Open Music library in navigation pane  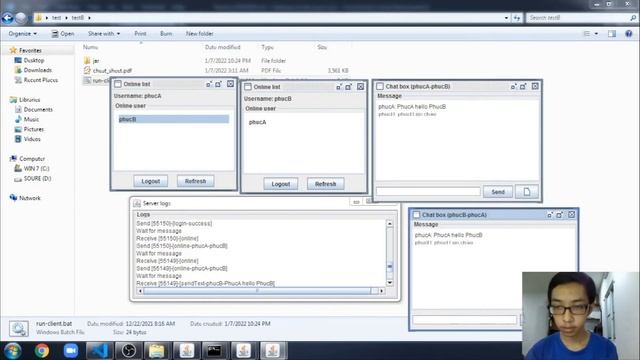pyautogui.click(x=31, y=120)
